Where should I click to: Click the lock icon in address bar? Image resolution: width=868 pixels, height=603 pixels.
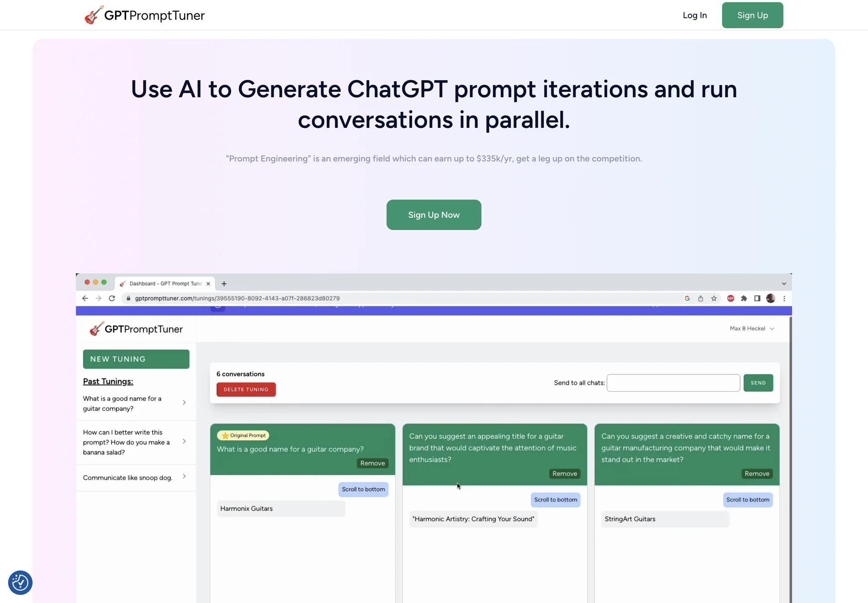(x=128, y=298)
